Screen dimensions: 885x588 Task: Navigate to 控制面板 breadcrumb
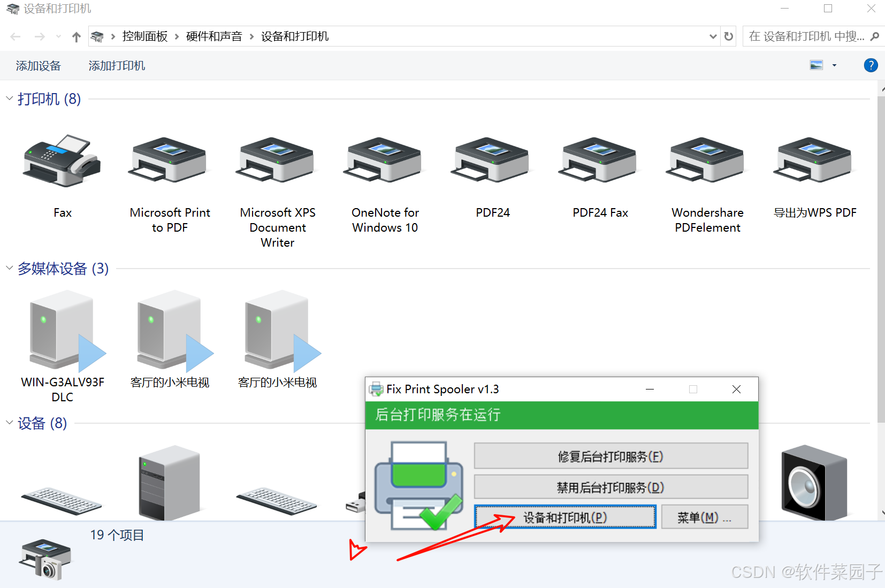[x=145, y=36]
